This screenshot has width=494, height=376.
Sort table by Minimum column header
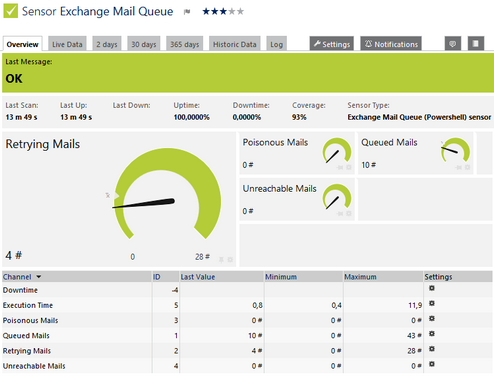coord(281,277)
